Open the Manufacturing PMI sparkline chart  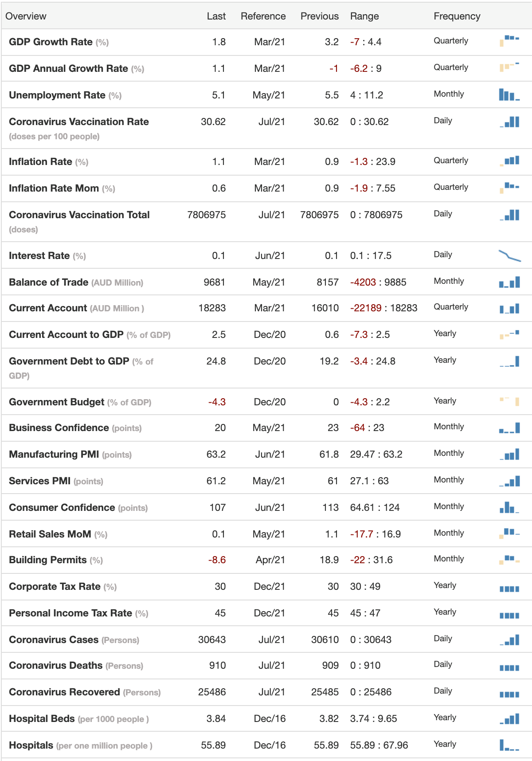(509, 454)
